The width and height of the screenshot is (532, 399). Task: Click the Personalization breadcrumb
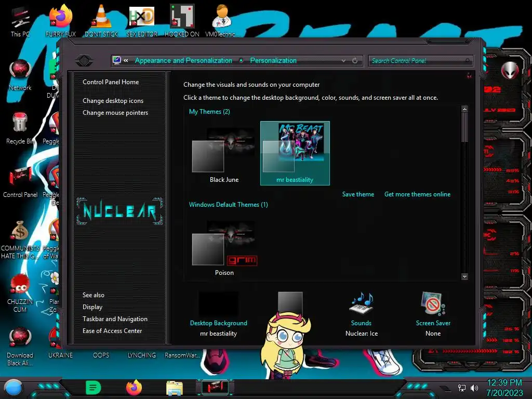(x=273, y=60)
